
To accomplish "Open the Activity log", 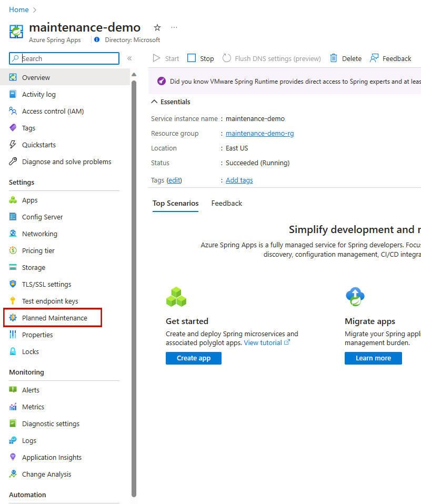I will pyautogui.click(x=39, y=94).
